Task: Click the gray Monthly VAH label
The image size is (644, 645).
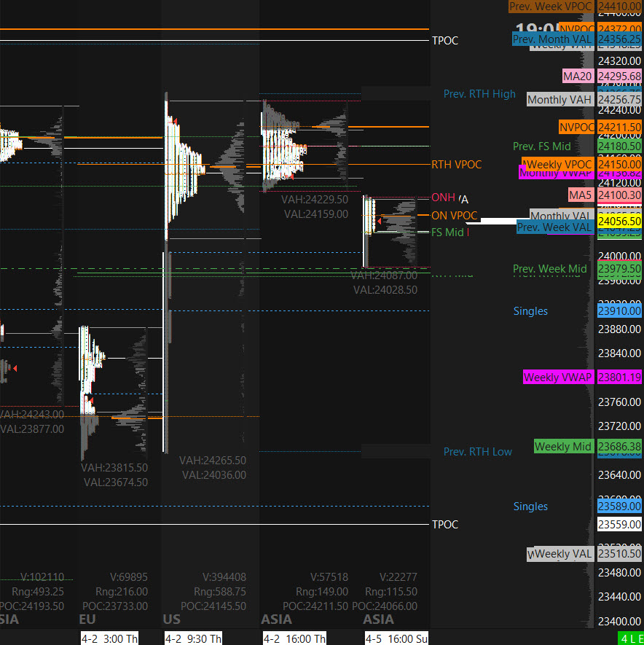Action: pos(559,100)
